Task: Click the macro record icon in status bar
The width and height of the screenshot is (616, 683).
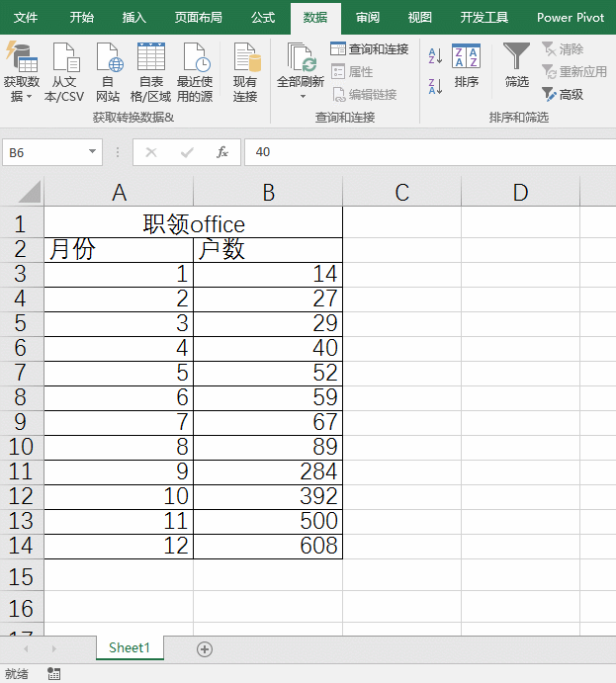Action: tap(53, 673)
